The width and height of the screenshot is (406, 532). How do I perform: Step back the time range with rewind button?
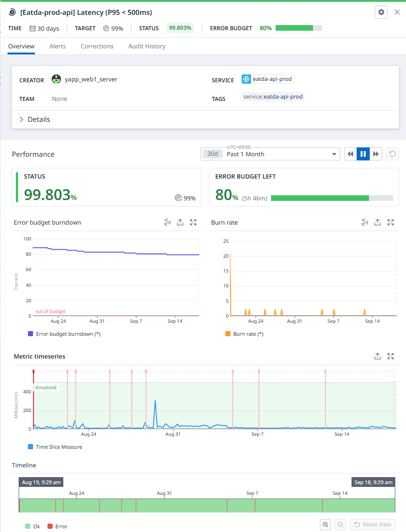point(350,154)
